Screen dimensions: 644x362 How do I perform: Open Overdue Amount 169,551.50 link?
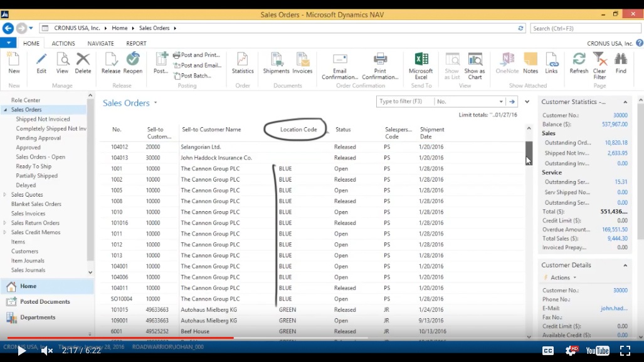click(615, 229)
